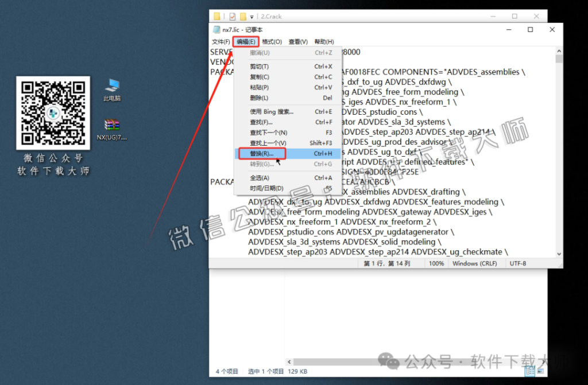Open the 此电脑 desktop icon
The width and height of the screenshot is (588, 385).
[x=112, y=88]
